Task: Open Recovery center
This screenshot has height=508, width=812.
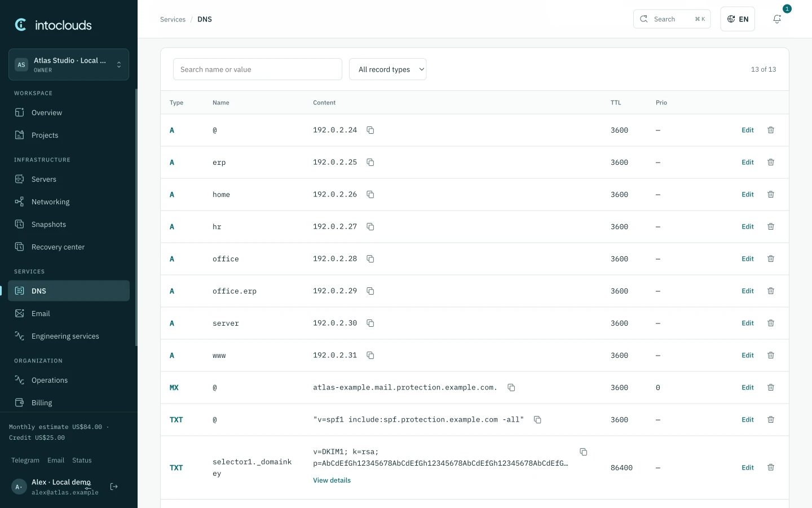Action: (x=69, y=247)
